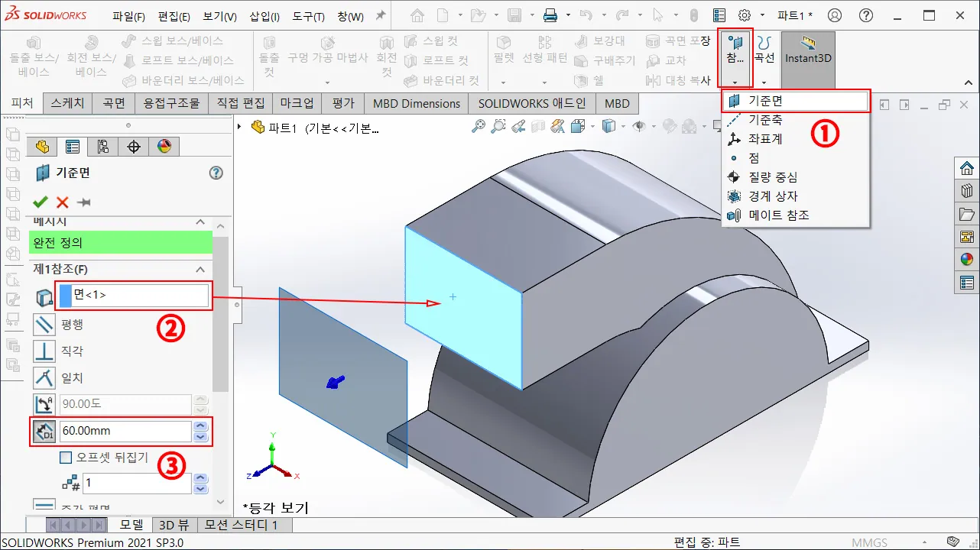Open the Design Library task pane icon
This screenshot has width=980, height=550.
point(967,191)
